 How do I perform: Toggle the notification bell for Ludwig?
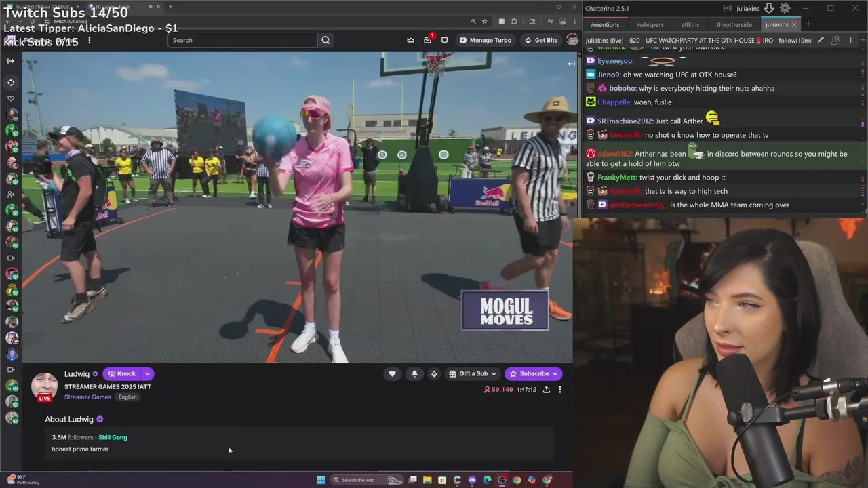[414, 373]
